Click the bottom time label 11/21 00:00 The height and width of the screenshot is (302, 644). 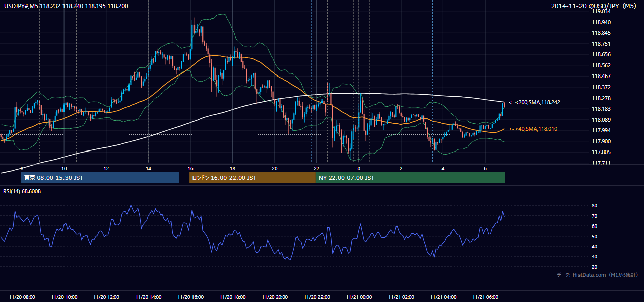tap(359, 297)
